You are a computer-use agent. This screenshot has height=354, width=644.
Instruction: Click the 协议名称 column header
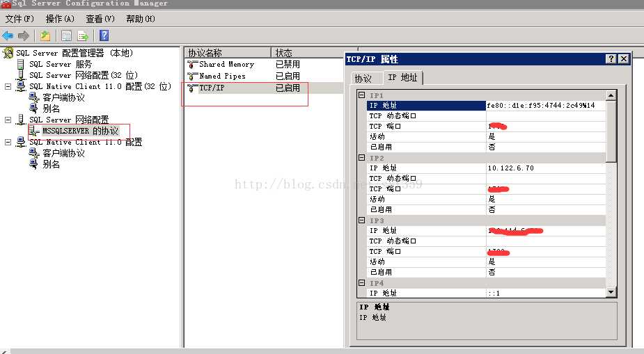(x=228, y=53)
